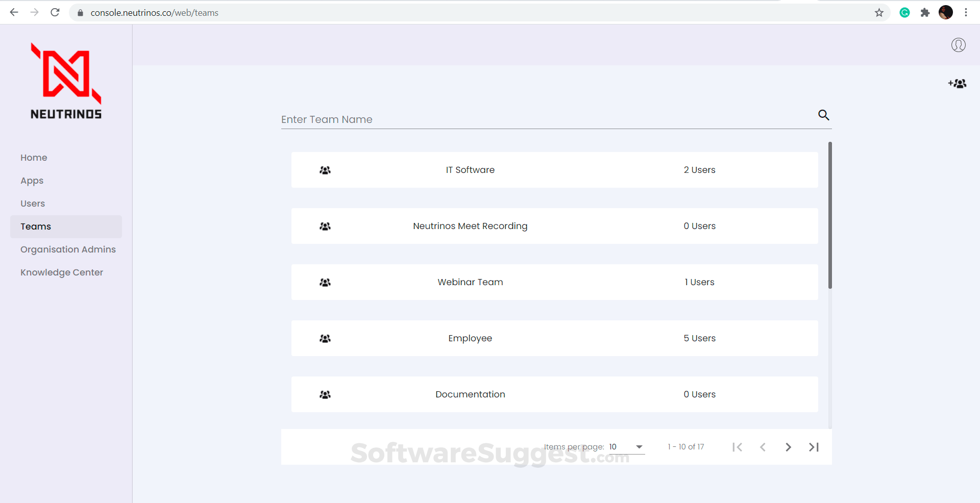Click the 2 Users count for IT Software
Screen dimensions: 980x503
(x=699, y=170)
